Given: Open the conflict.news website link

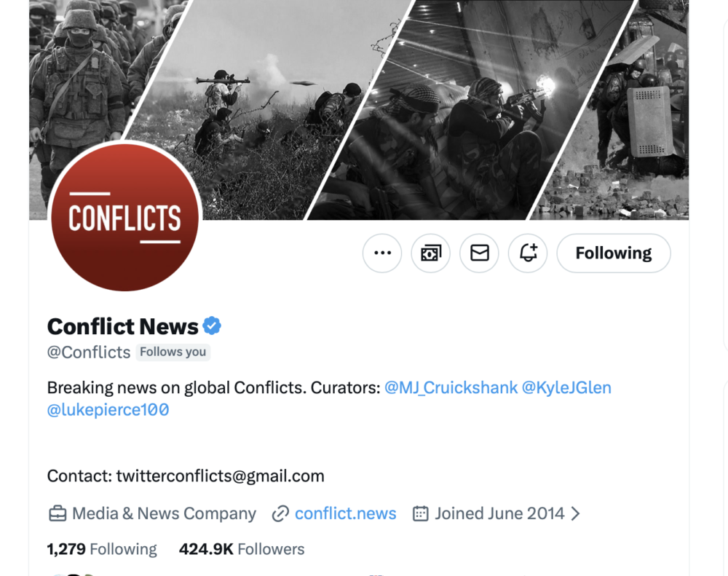Looking at the screenshot, I should coord(345,513).
